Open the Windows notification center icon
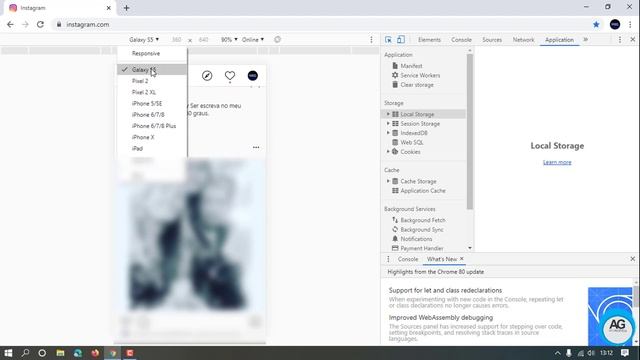The height and width of the screenshot is (360, 640). pyautogui.click(x=625, y=353)
